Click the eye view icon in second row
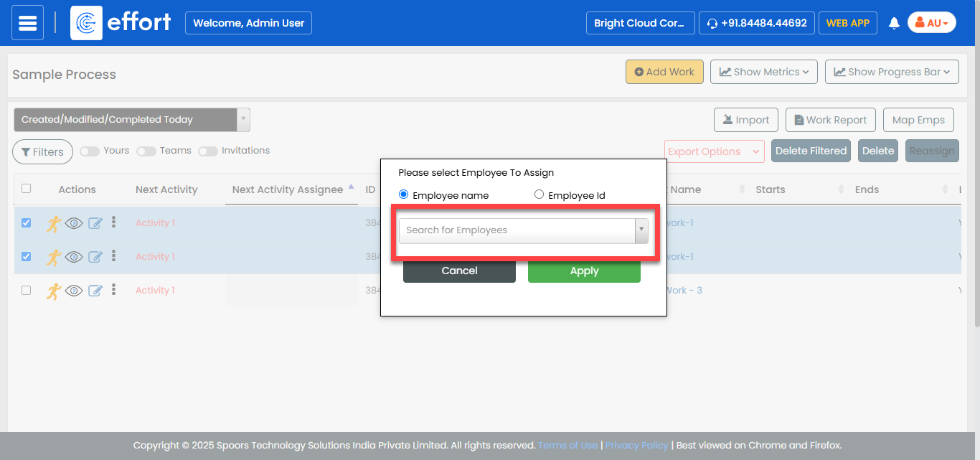The height and width of the screenshot is (460, 980). [x=74, y=257]
